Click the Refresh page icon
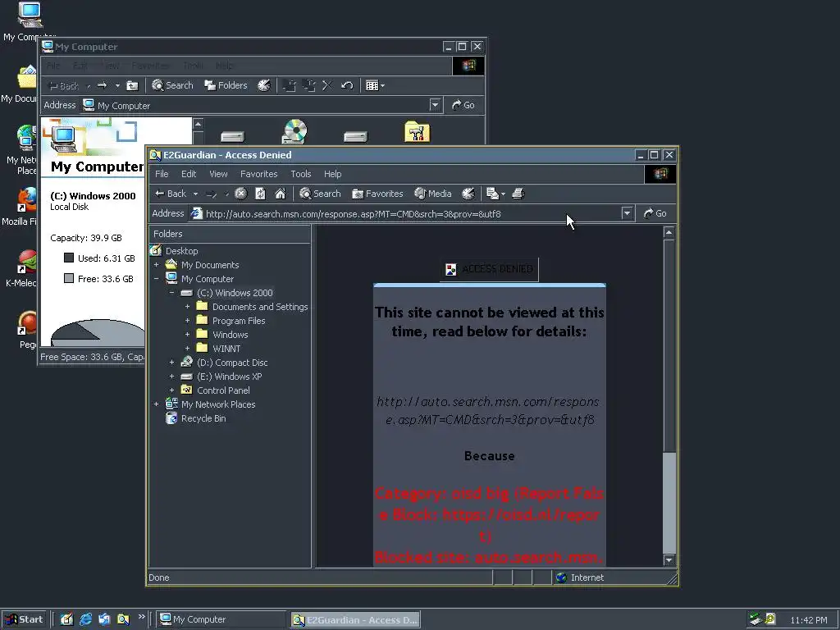The height and width of the screenshot is (630, 840). 260,194
